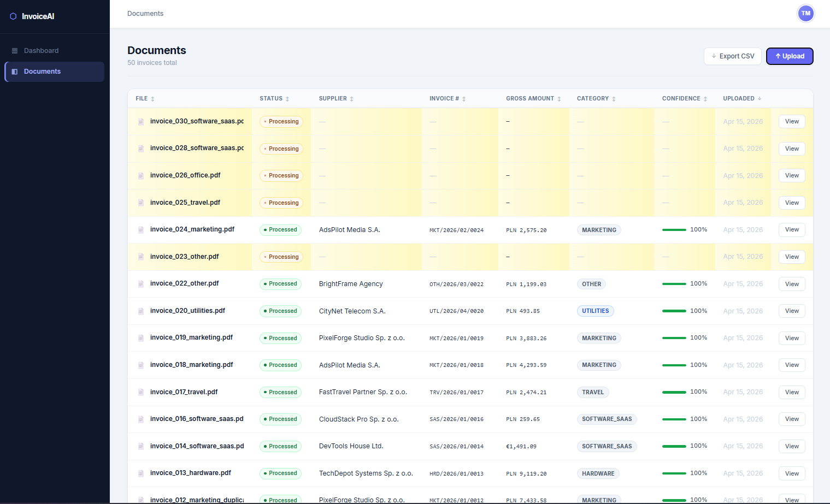Click the UTILITIES category tag
Viewport: 830px width, 504px height.
coord(595,311)
